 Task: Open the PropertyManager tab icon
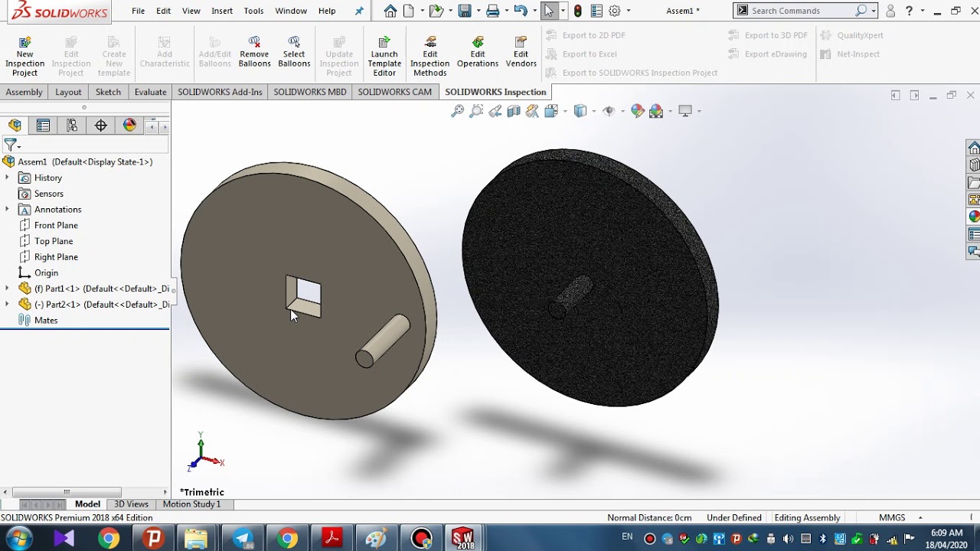click(x=43, y=126)
